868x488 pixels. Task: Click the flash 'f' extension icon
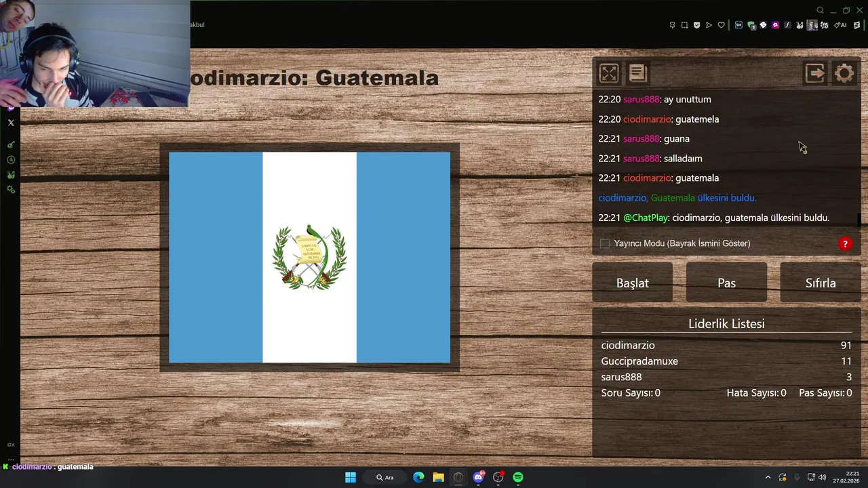[787, 25]
